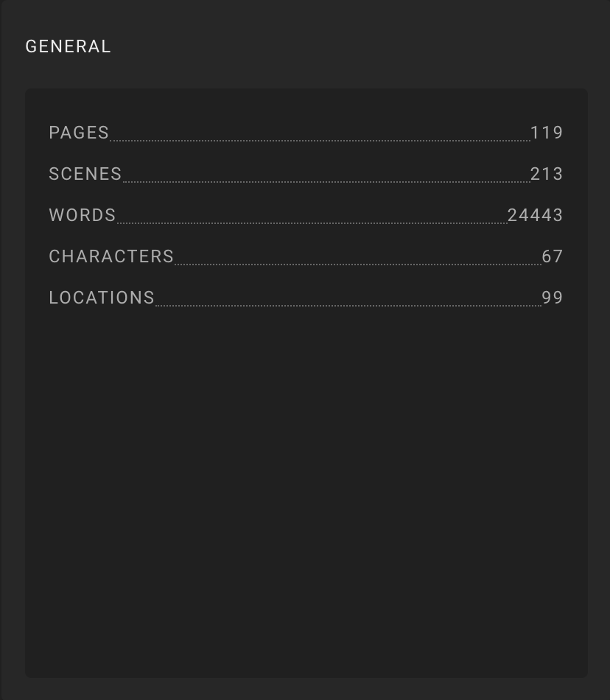This screenshot has height=700, width=610.
Task: Click the dotted leader line in CHARACTERS row
Action: click(358, 265)
